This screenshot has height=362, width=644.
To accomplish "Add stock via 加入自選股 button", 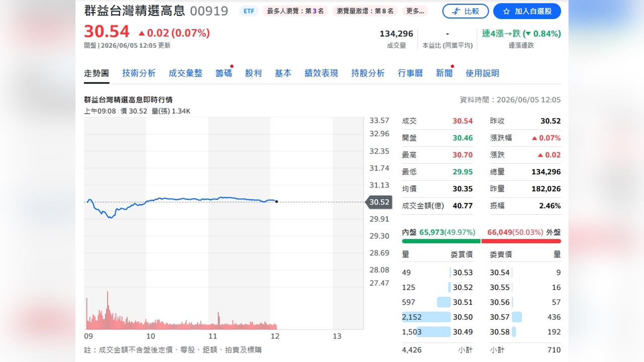I will pos(527,11).
